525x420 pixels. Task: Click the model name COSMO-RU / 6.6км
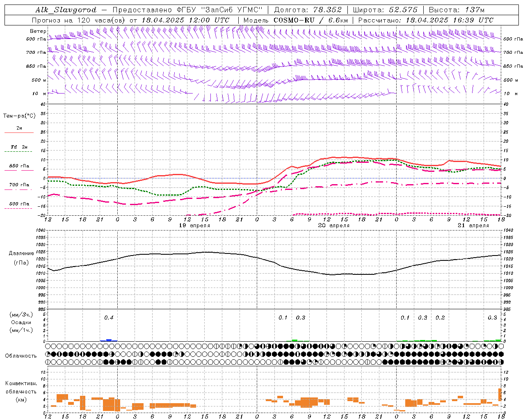pos(310,20)
